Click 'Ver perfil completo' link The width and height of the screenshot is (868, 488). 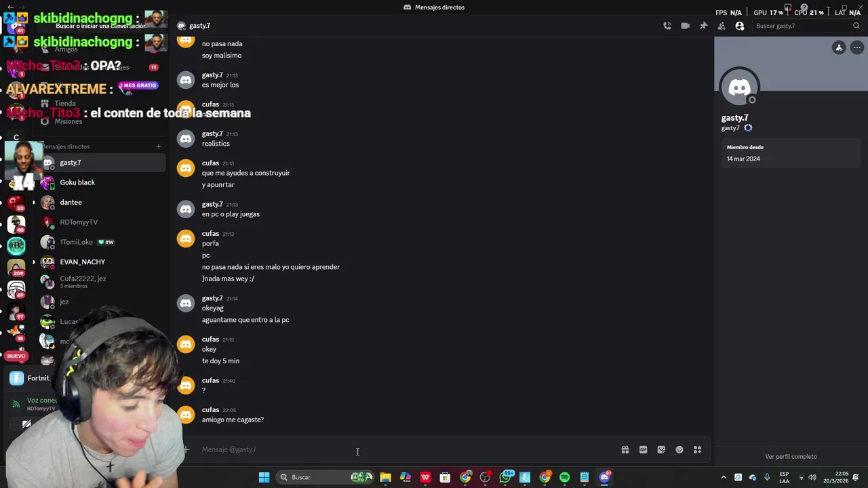coord(791,457)
